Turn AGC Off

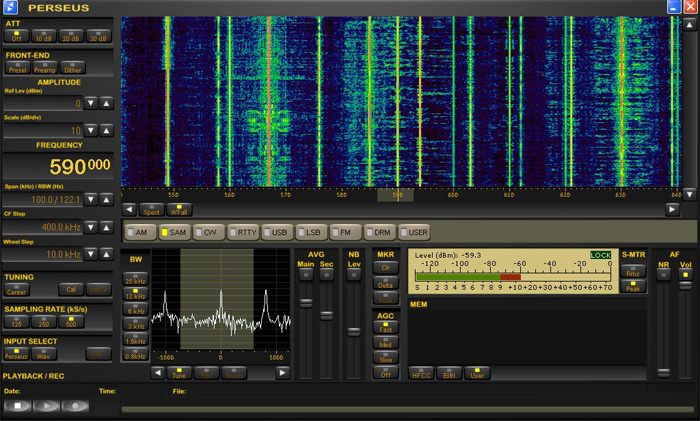[x=386, y=373]
